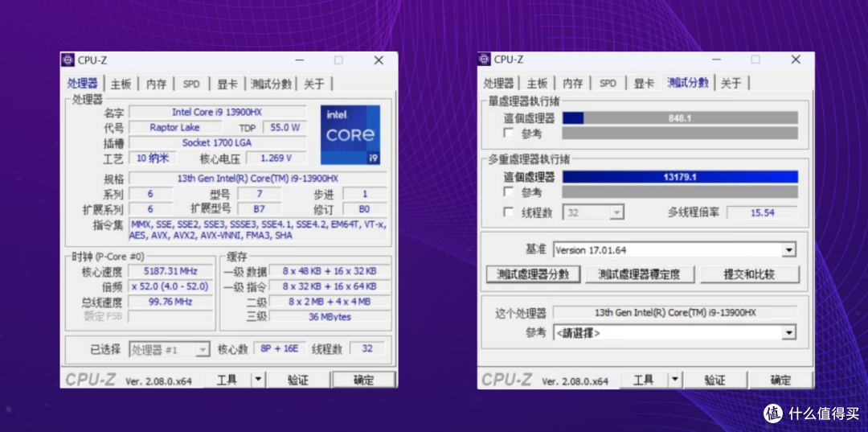The image size is (868, 432).
Task: Click 提交和比较 button
Action: click(750, 274)
